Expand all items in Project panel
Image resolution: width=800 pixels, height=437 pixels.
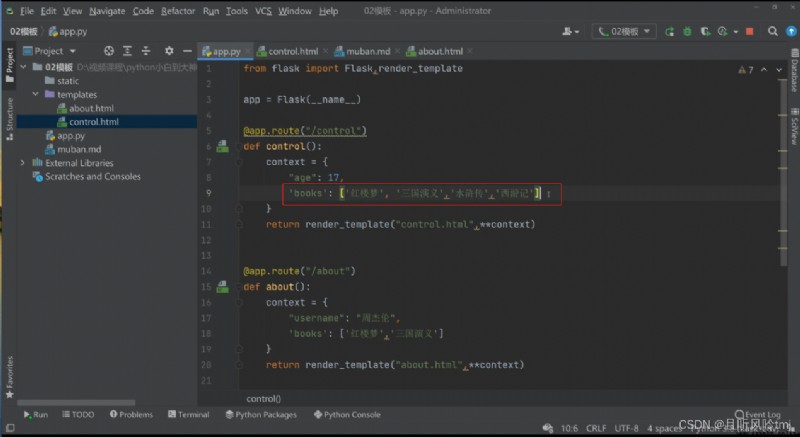pyautogui.click(x=127, y=51)
